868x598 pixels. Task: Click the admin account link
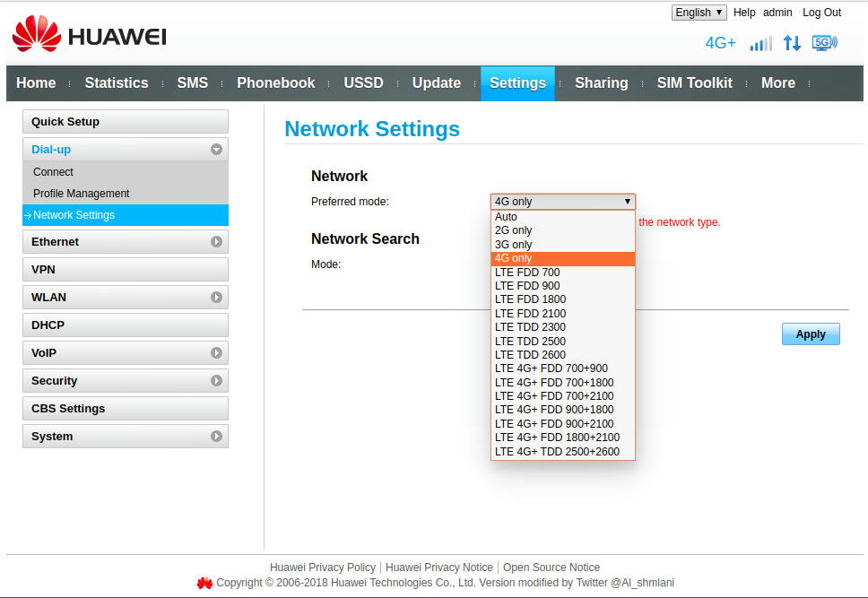pyautogui.click(x=777, y=13)
